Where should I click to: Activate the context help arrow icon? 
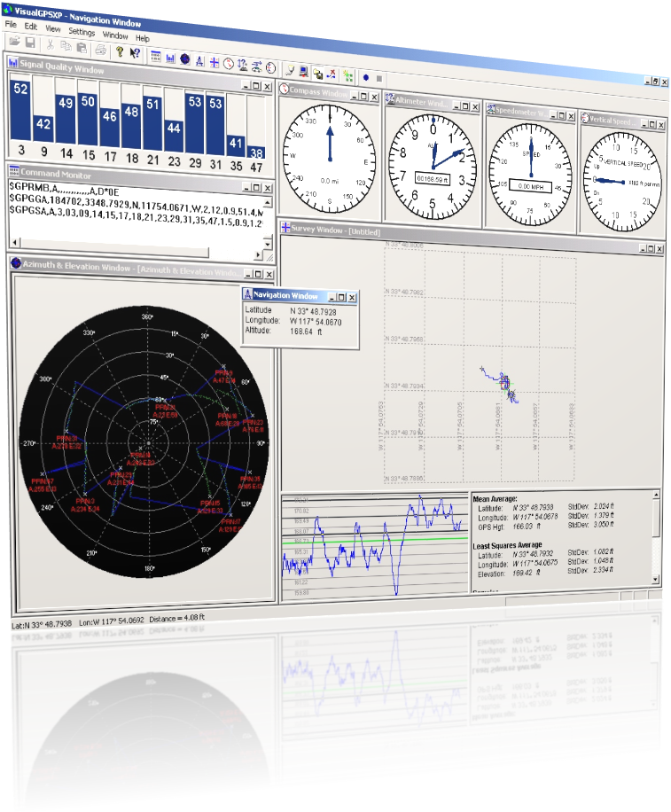point(135,53)
